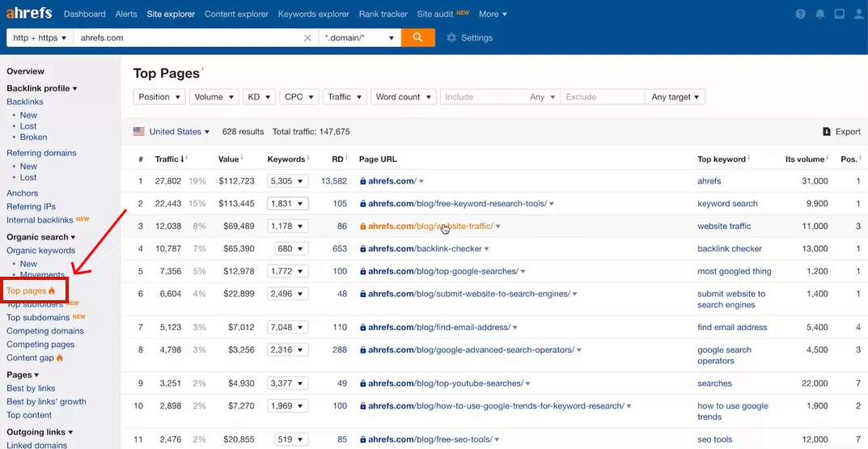Click the info icon next to Top Pages heading
The height and width of the screenshot is (449, 868).
pos(202,69)
